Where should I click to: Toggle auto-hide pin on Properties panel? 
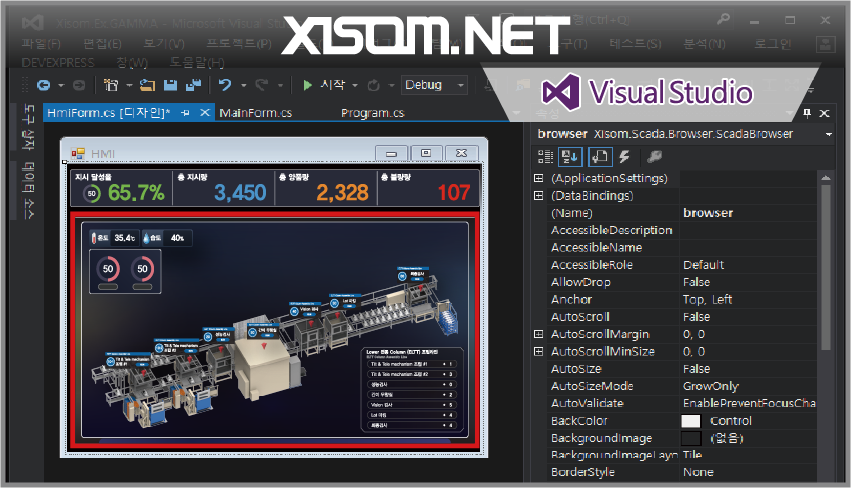coord(807,113)
